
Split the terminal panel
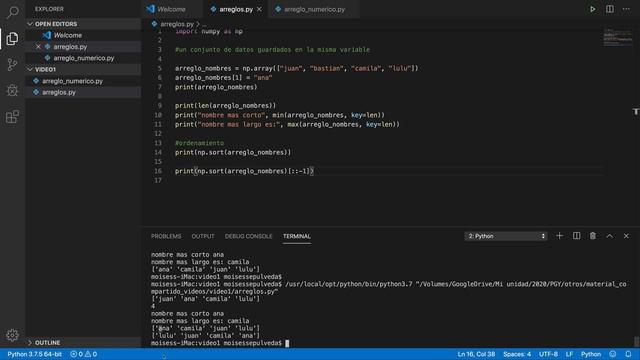pyautogui.click(x=576, y=236)
